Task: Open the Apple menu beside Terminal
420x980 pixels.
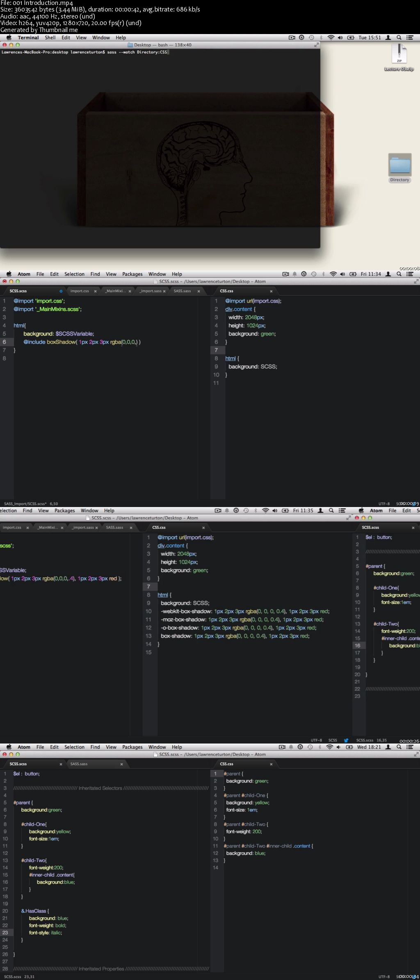Action: 9,37
